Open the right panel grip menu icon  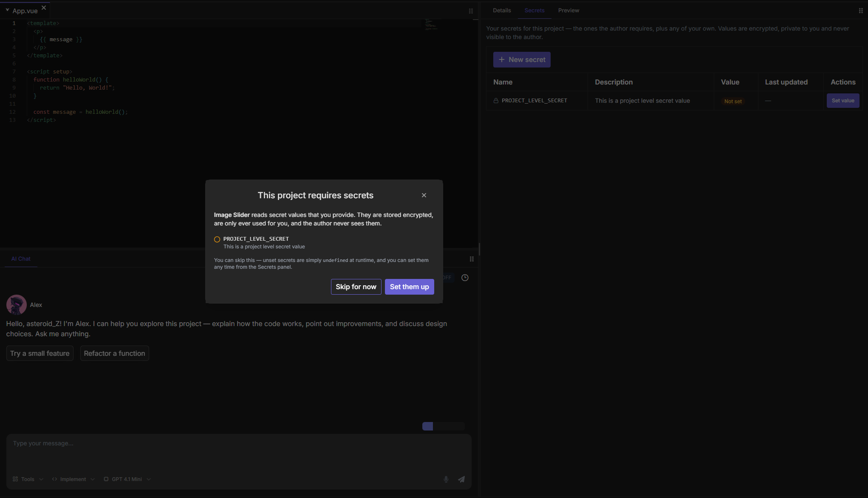click(x=861, y=11)
